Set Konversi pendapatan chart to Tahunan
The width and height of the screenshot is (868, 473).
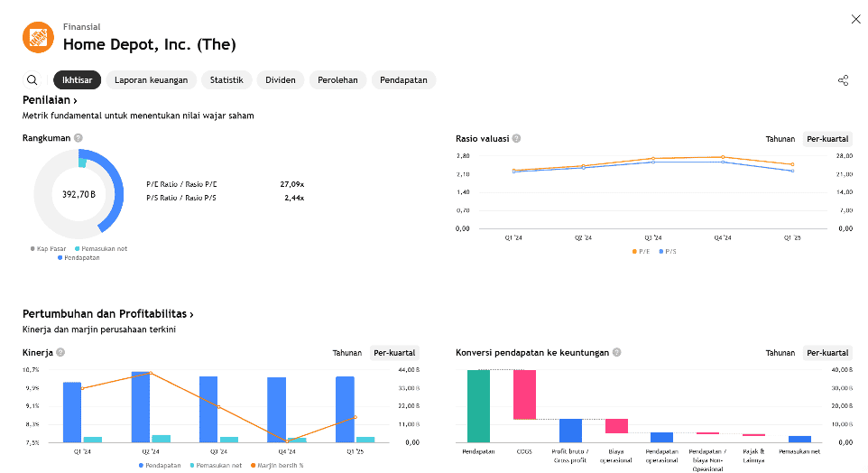click(x=780, y=353)
